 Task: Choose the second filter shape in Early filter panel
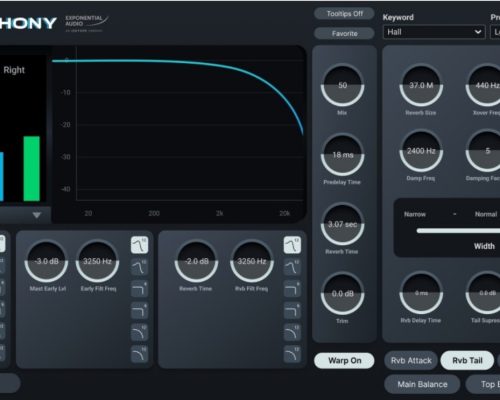[139, 267]
